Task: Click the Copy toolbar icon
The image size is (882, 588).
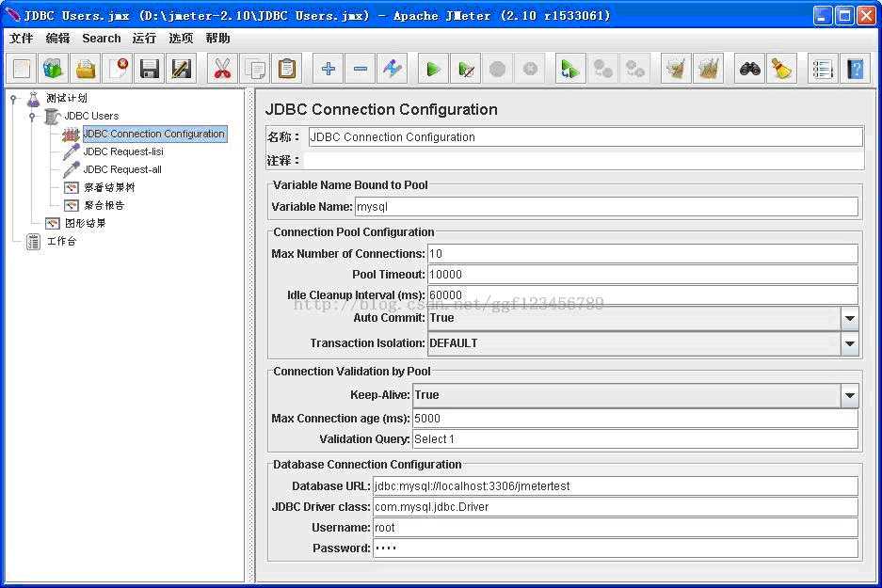Action: 255,69
